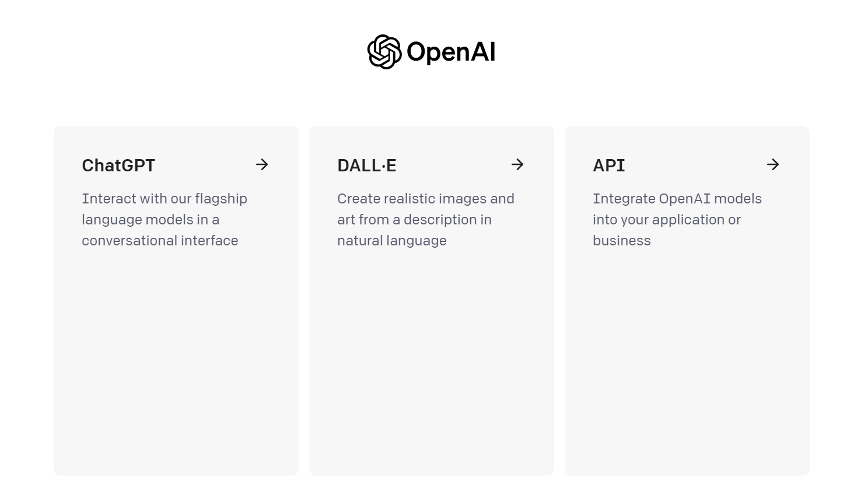Click the ChatGPT description starting "Interact with"

click(x=164, y=199)
